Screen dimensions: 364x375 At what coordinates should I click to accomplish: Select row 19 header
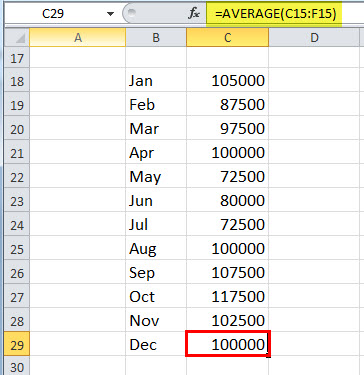(17, 105)
